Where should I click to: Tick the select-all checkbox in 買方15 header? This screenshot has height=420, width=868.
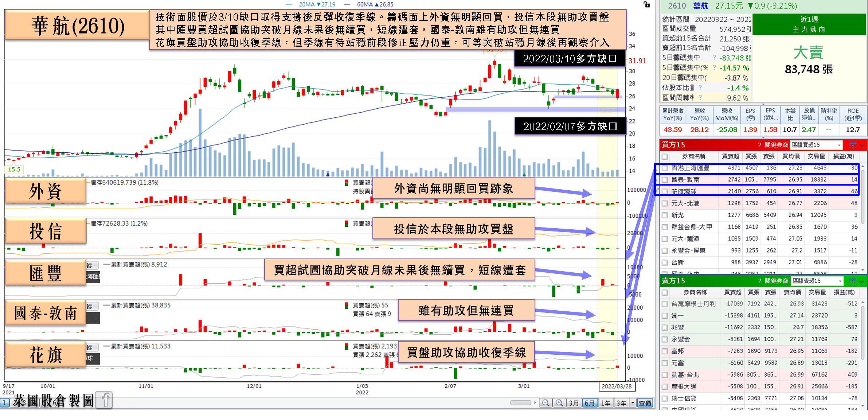click(665, 156)
